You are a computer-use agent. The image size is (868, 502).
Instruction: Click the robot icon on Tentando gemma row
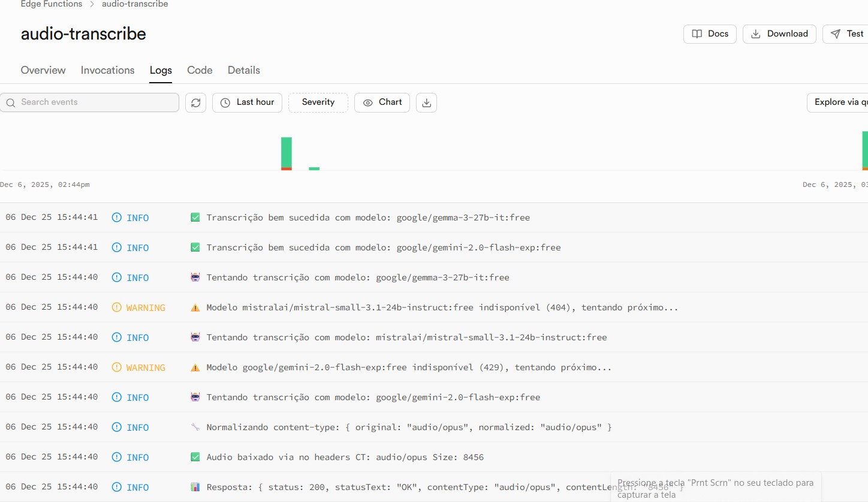pos(195,277)
